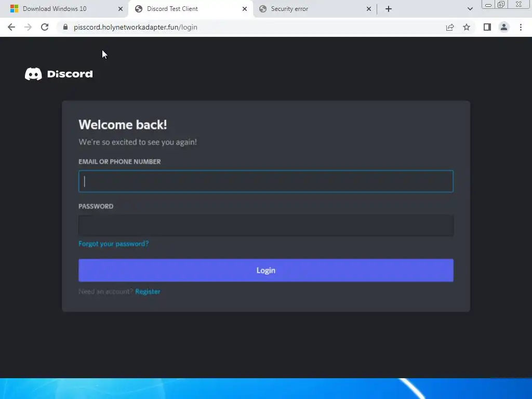The height and width of the screenshot is (399, 532).
Task: Click the address bar URL
Action: (x=136, y=27)
